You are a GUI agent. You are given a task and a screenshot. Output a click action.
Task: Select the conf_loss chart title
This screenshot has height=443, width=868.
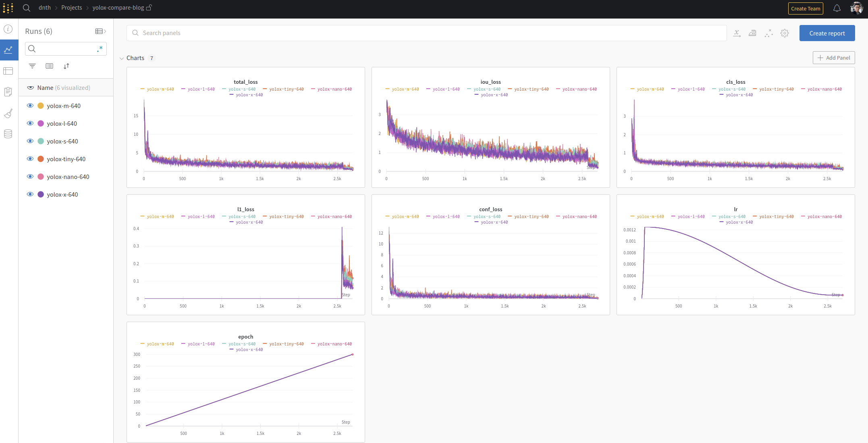pyautogui.click(x=491, y=209)
